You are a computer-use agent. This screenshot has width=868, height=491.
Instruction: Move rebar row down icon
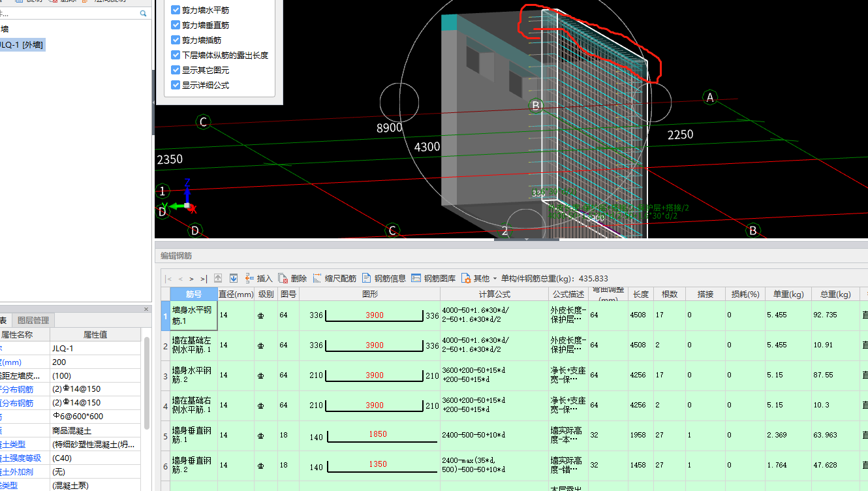tap(233, 278)
